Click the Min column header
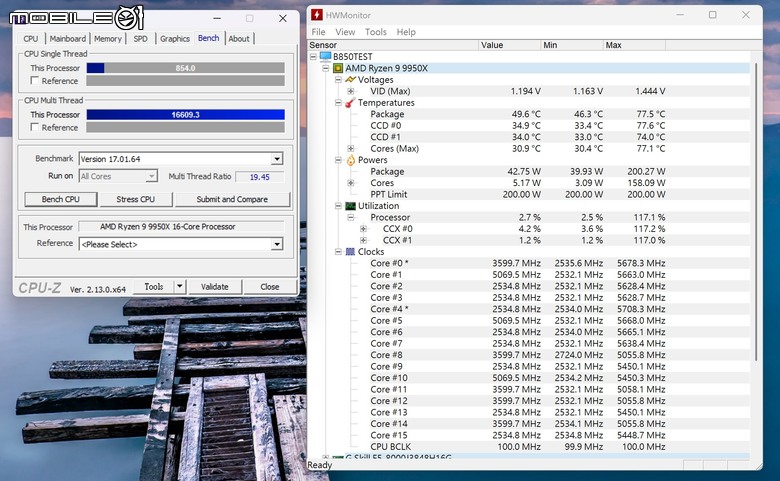The width and height of the screenshot is (780, 481). [572, 45]
